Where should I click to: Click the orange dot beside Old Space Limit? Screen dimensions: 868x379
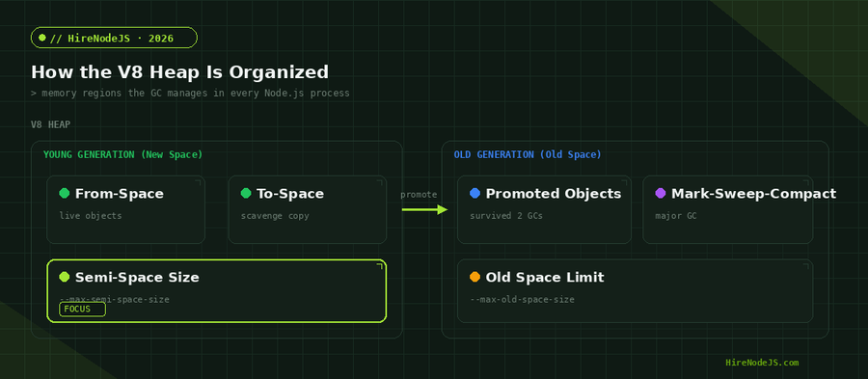pyautogui.click(x=475, y=277)
